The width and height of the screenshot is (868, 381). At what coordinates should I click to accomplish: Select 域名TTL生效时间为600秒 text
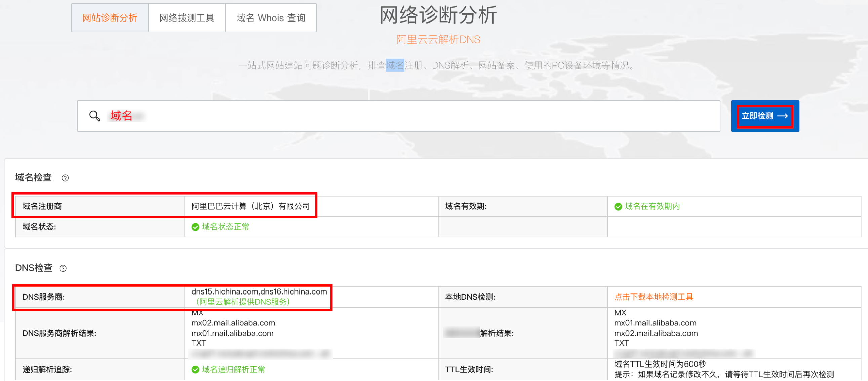coord(660,364)
